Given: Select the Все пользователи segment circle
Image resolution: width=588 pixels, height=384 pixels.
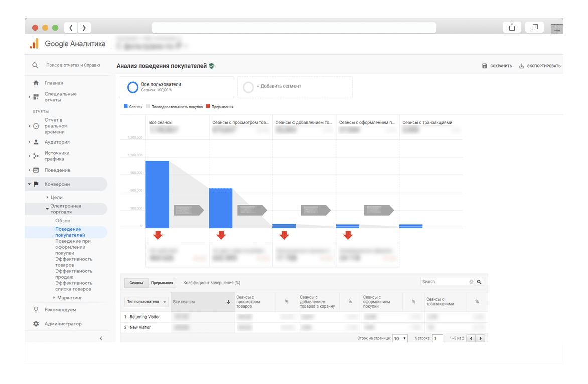Looking at the screenshot, I should coord(133,87).
